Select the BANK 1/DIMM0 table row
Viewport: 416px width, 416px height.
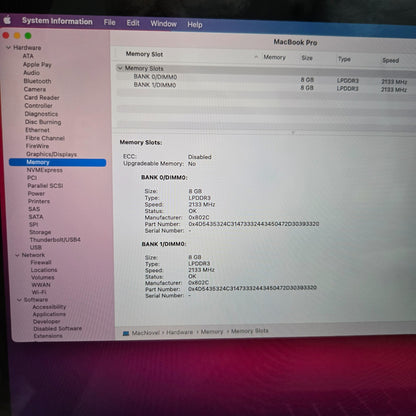(267, 87)
